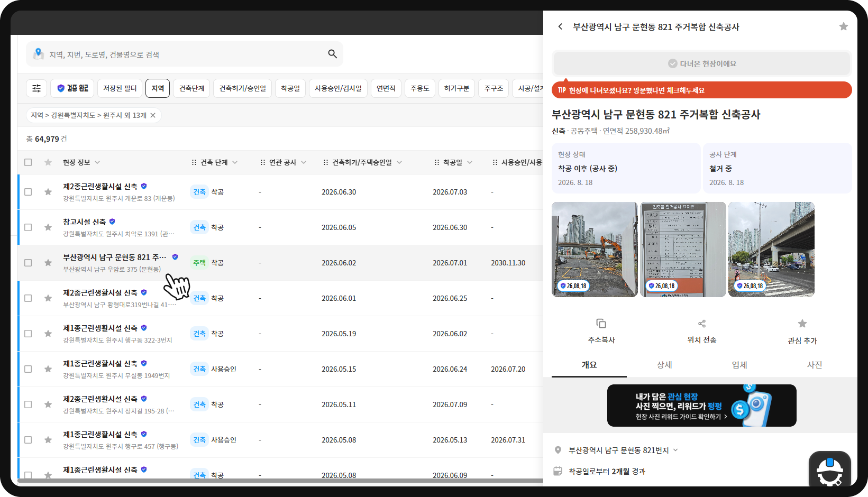Click the 관심 추가 star icon
This screenshot has height=497, width=868.
coord(802,324)
